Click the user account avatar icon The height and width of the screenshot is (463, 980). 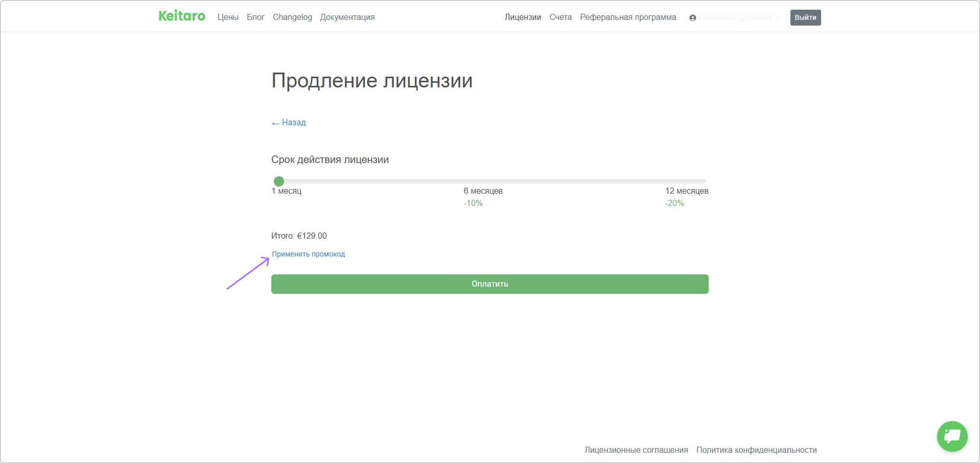(692, 18)
